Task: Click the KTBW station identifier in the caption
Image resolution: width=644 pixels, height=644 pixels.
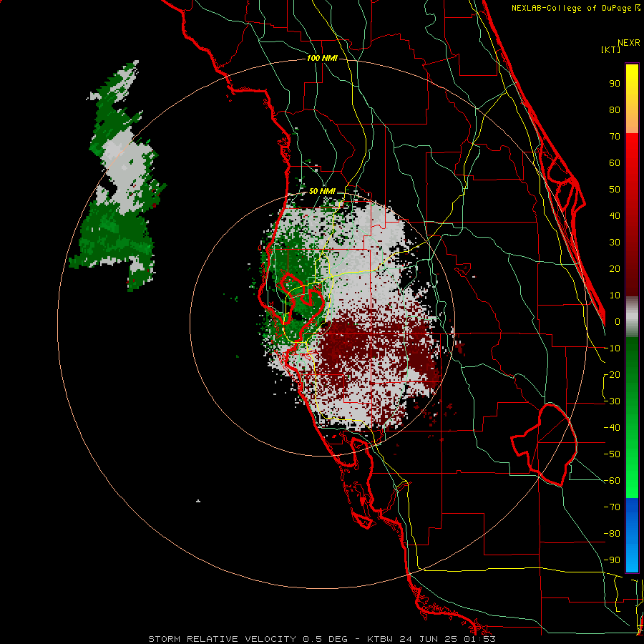Action: tap(381, 639)
